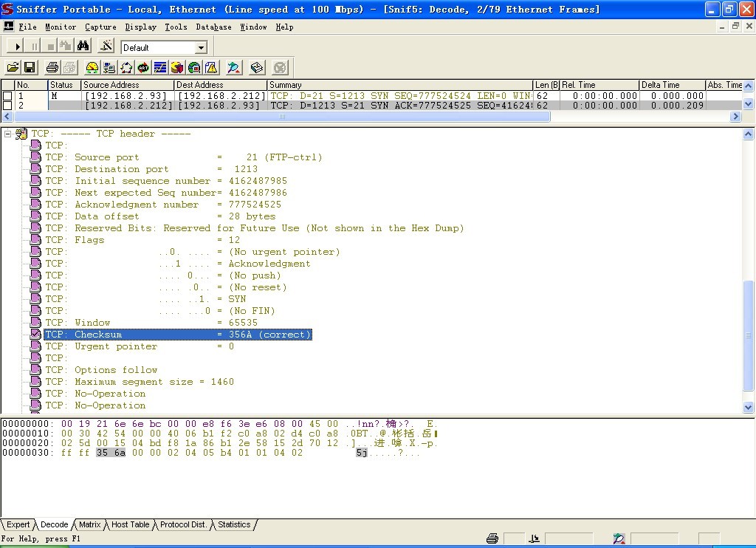Open the Capture Panel icon
Image resolution: width=756 pixels, height=548 pixels.
coord(234,67)
